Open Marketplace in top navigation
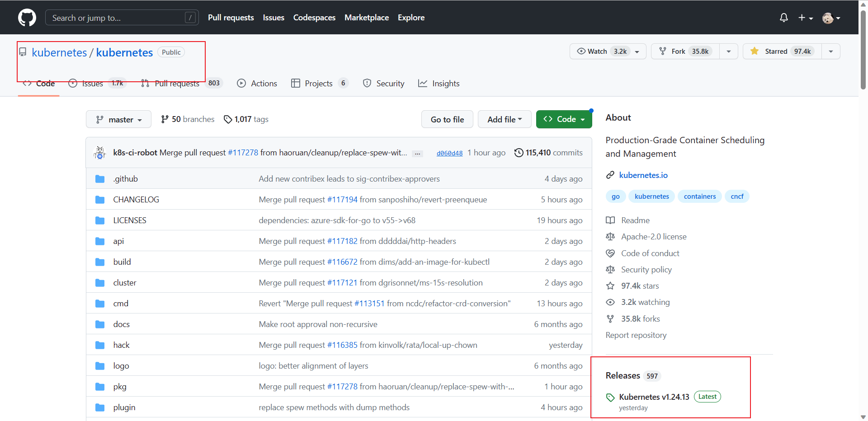Image resolution: width=868 pixels, height=421 pixels. (367, 18)
